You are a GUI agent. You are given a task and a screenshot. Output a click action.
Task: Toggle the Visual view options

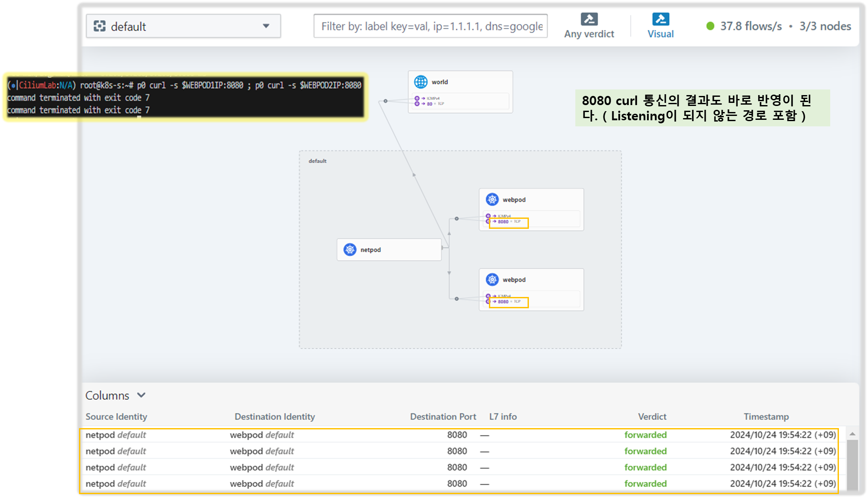coord(660,26)
